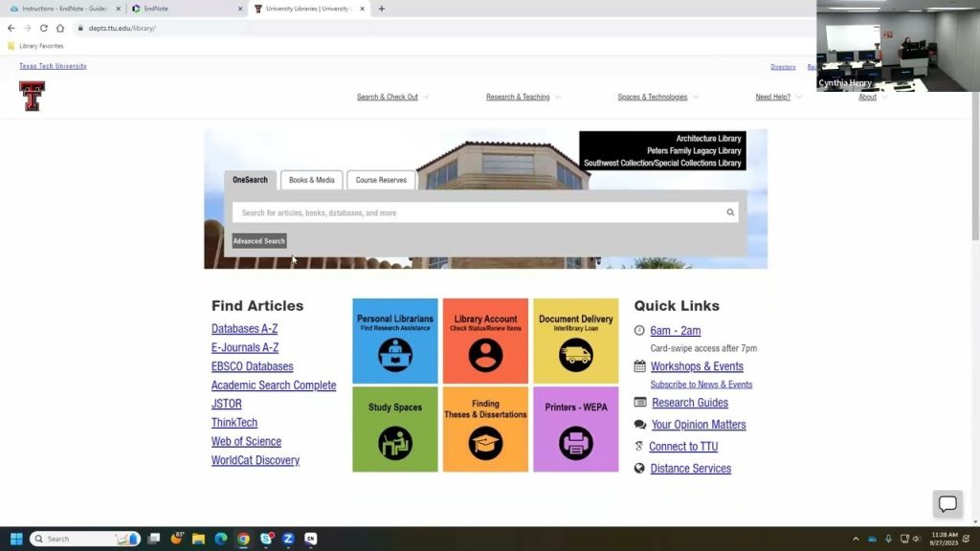This screenshot has height=551, width=980.
Task: Click the browser forward arrow
Action: 28,28
